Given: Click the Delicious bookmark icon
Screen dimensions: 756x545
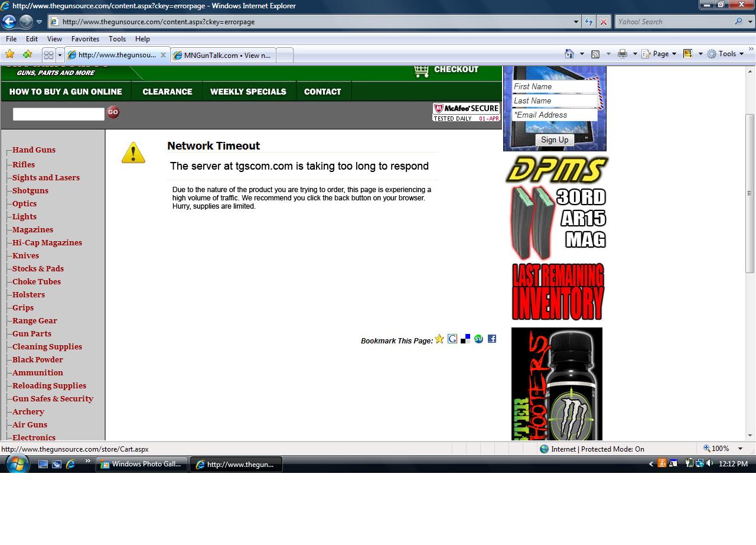Looking at the screenshot, I should (465, 339).
